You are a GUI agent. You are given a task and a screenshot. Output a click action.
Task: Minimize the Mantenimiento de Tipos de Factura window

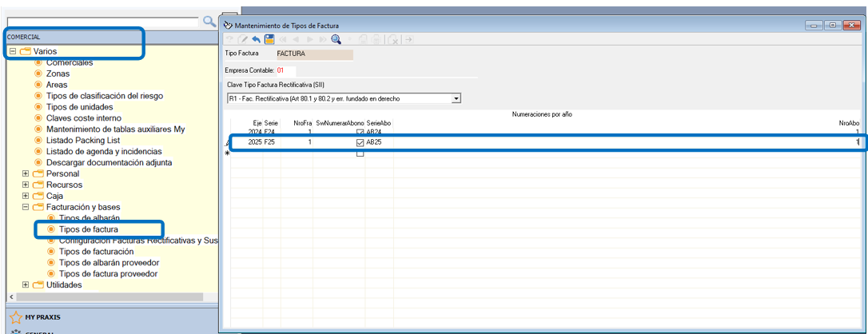click(x=814, y=25)
